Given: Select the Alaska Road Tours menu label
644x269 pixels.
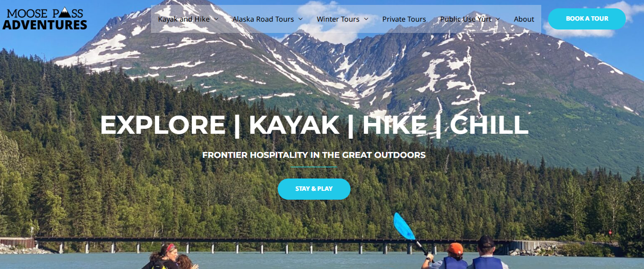Looking at the screenshot, I should 263,19.
